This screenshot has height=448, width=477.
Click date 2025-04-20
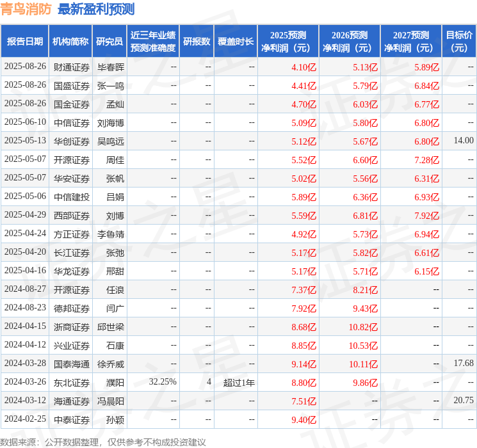tap(25, 252)
